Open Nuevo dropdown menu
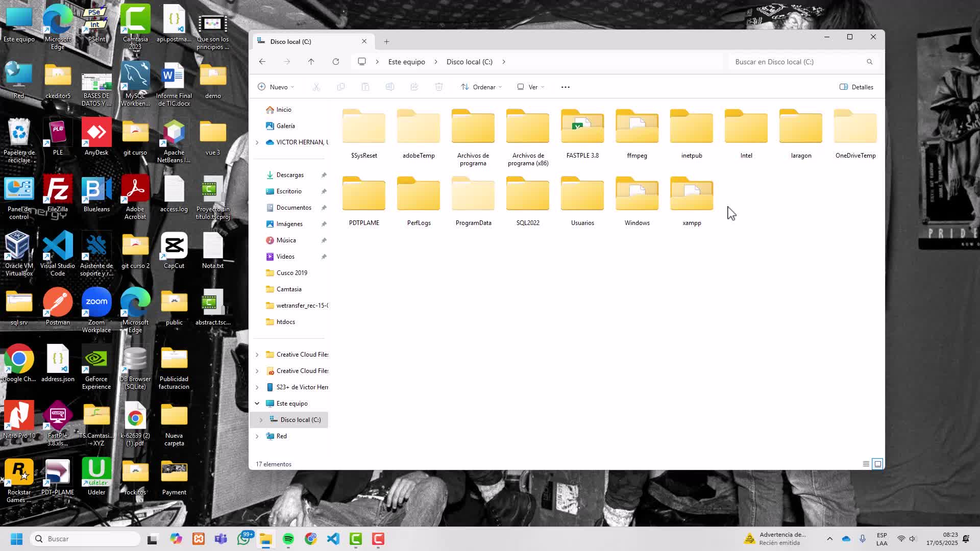 pyautogui.click(x=276, y=87)
